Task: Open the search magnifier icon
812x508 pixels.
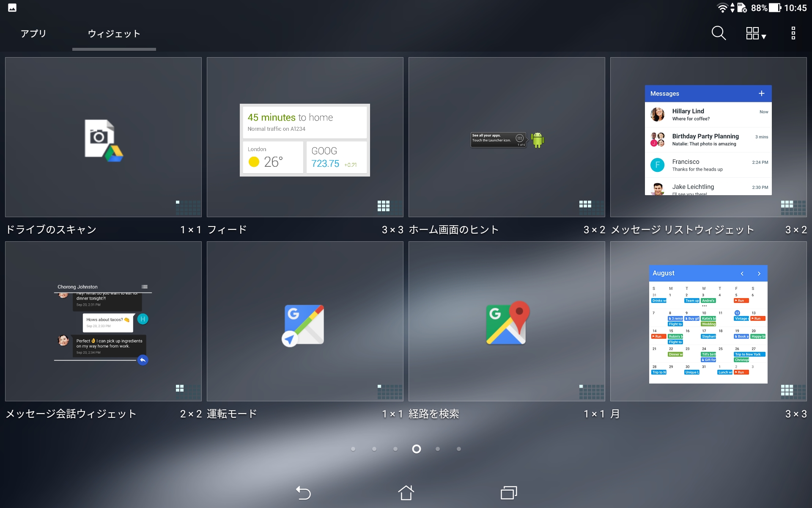Action: click(x=719, y=33)
